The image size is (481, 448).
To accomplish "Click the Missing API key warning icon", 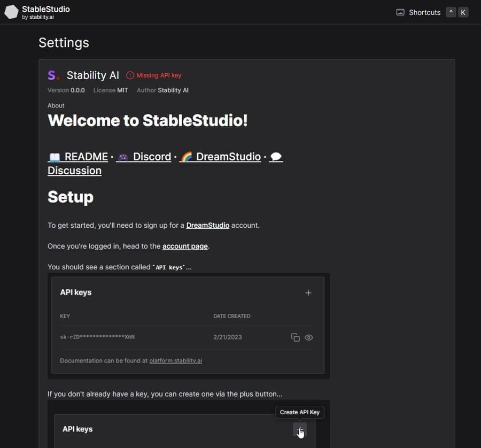I will tap(130, 75).
